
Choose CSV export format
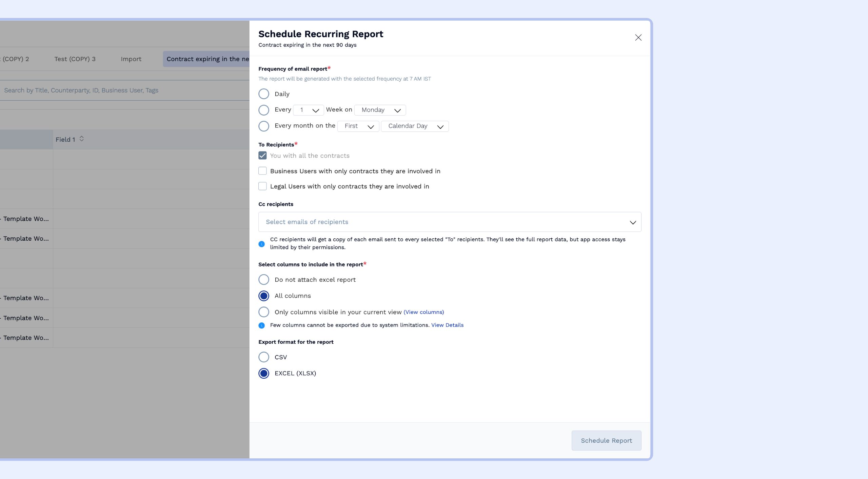click(x=264, y=357)
